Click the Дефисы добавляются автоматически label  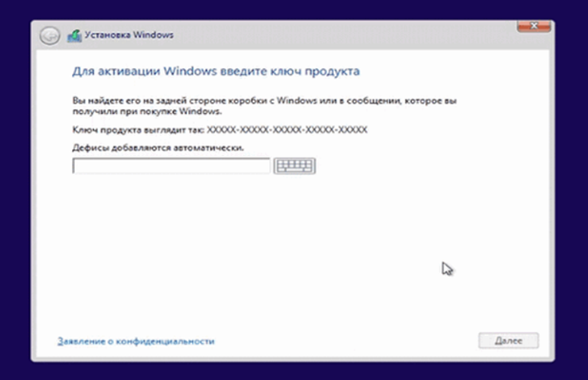[x=158, y=148]
